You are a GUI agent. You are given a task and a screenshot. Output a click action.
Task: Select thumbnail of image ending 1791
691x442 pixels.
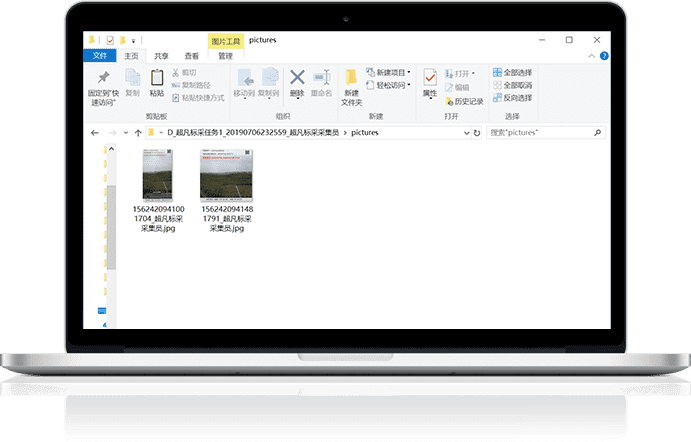(x=227, y=175)
